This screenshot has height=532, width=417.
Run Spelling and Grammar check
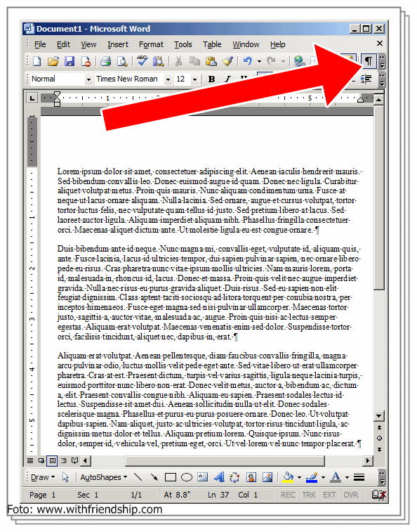tap(142, 61)
